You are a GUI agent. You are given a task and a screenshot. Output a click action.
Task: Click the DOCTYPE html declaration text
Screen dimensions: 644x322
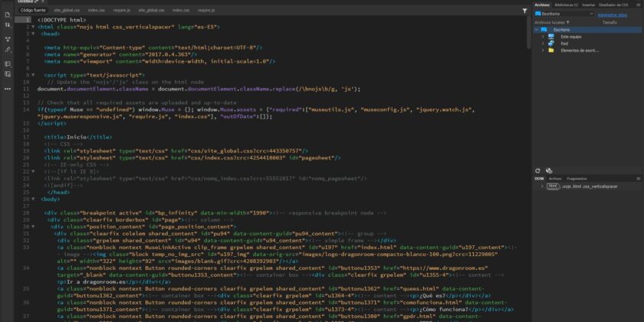(61, 20)
